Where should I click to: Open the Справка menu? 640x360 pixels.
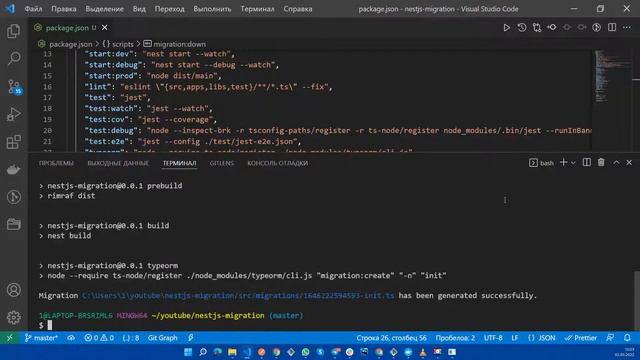298,9
